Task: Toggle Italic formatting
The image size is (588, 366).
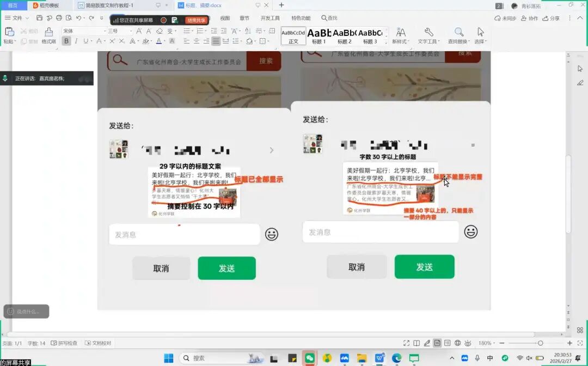Action: coord(76,41)
